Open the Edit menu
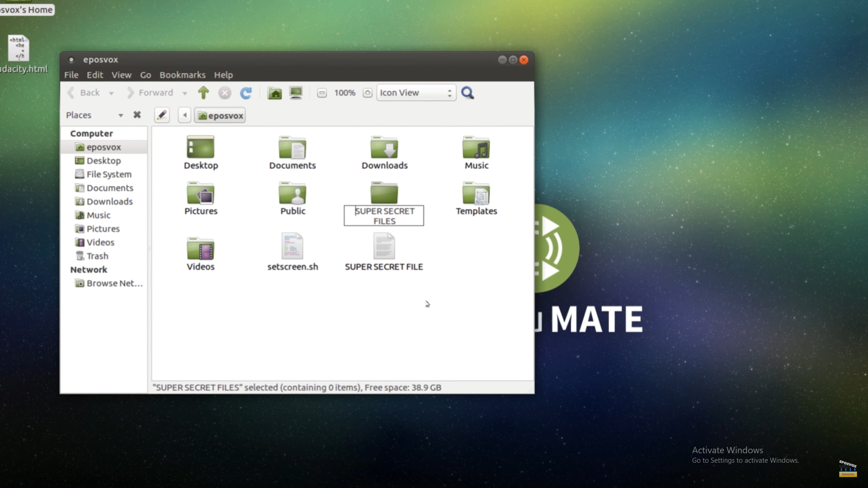 95,75
